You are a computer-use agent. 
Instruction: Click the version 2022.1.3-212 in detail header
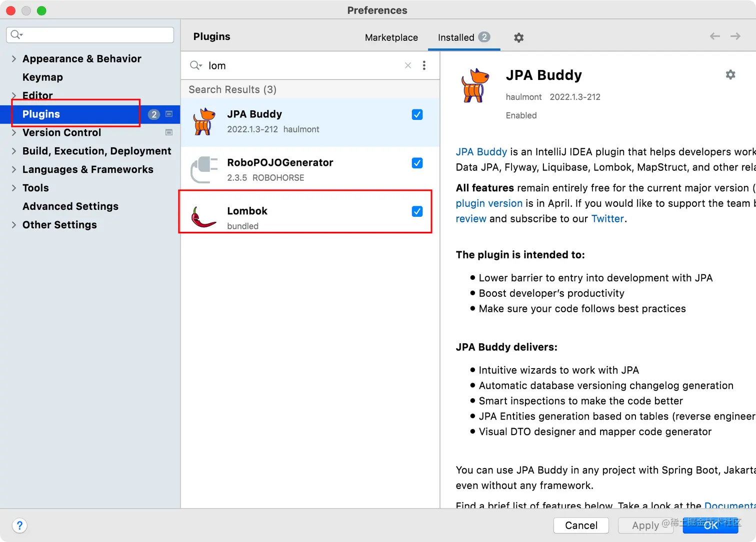pos(575,97)
